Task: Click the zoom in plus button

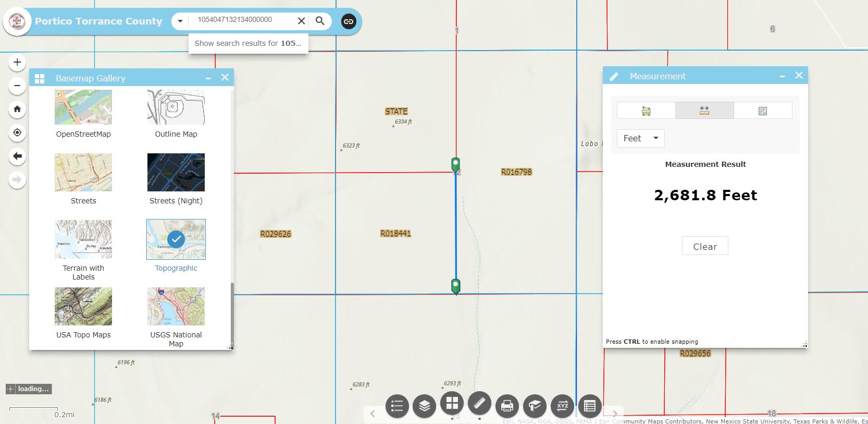Action: 17,63
